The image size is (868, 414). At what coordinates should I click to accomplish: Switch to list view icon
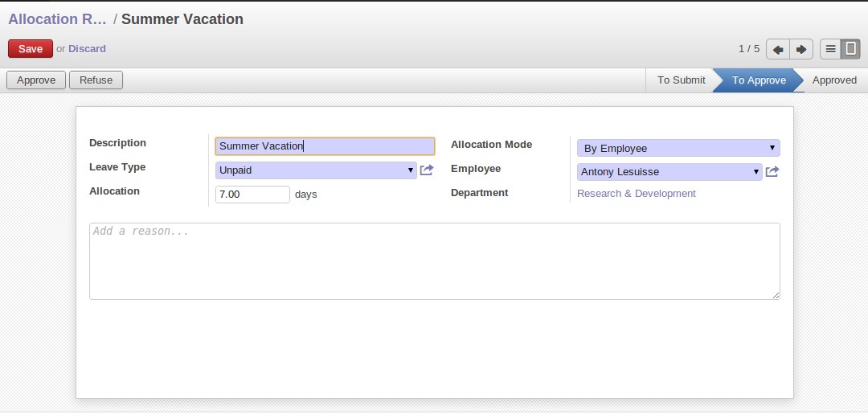[x=830, y=49]
